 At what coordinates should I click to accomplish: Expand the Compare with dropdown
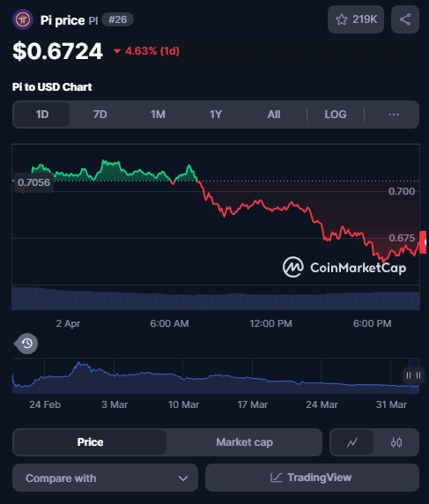point(105,478)
